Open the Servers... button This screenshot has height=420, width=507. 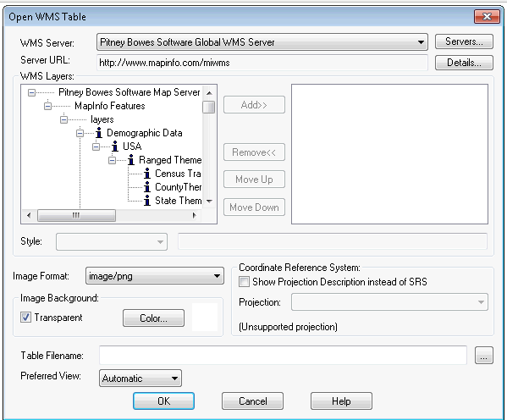(x=464, y=41)
